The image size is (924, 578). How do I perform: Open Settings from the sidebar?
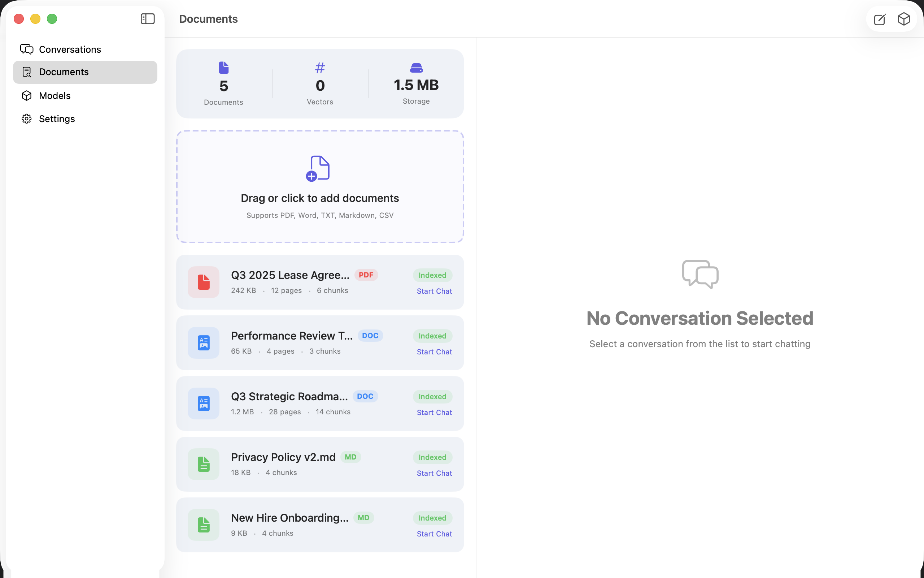[x=85, y=119]
